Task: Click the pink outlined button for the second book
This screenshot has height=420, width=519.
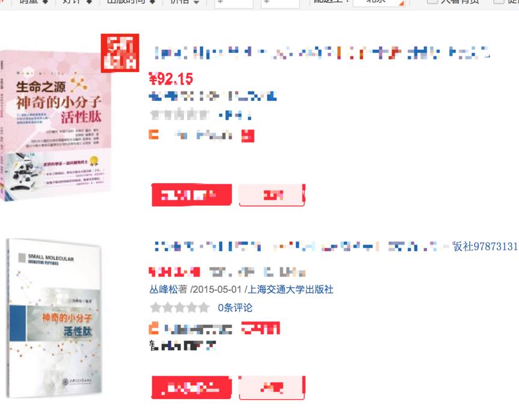Action: point(272,388)
